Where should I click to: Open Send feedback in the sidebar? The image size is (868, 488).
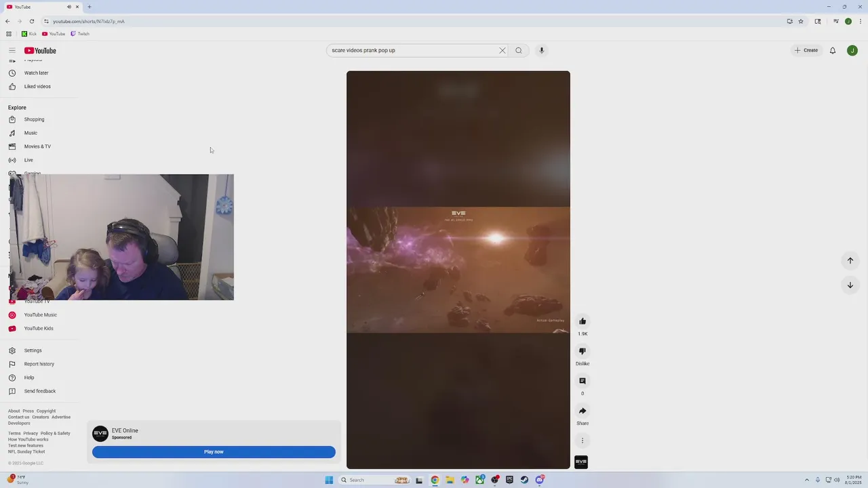coord(40,391)
